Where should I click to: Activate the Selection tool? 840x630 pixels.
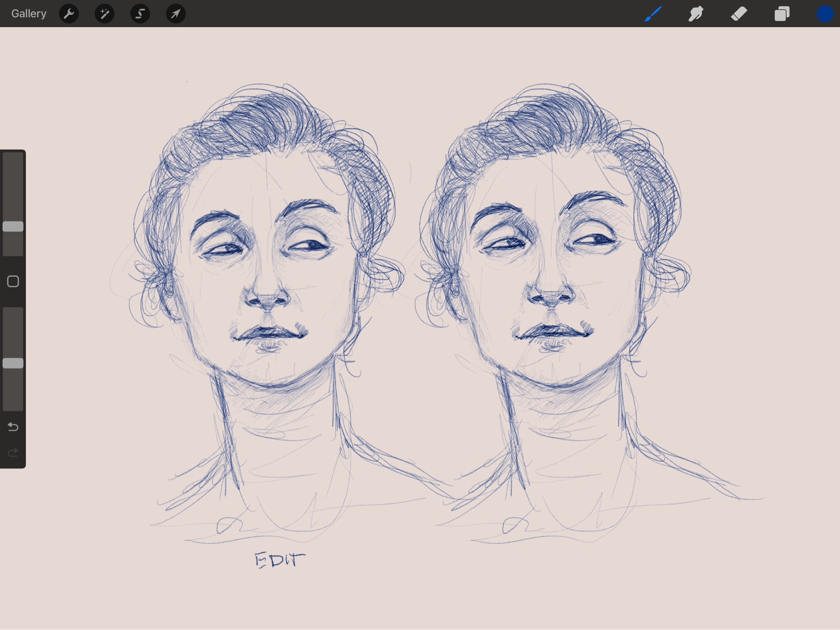(x=140, y=14)
